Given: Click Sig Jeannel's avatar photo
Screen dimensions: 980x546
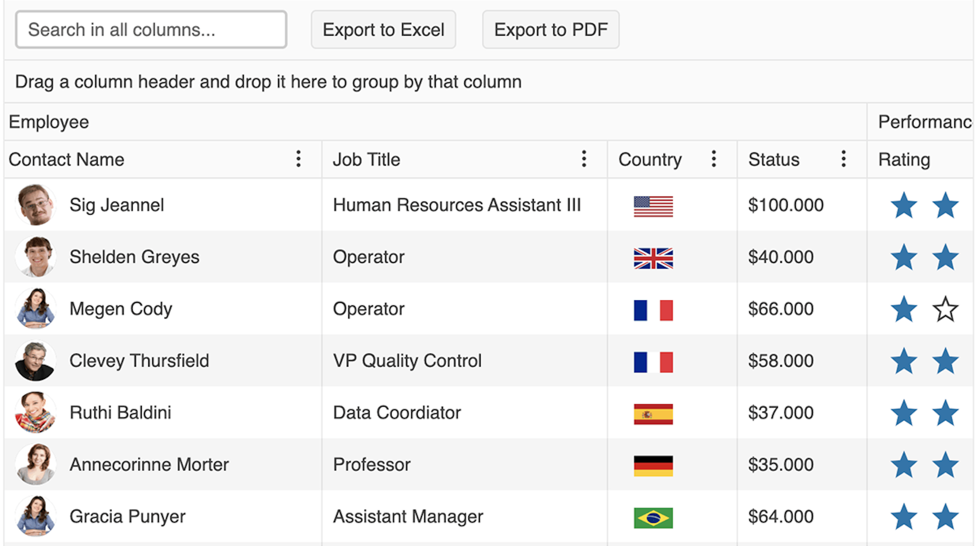Looking at the screenshot, I should pyautogui.click(x=35, y=205).
